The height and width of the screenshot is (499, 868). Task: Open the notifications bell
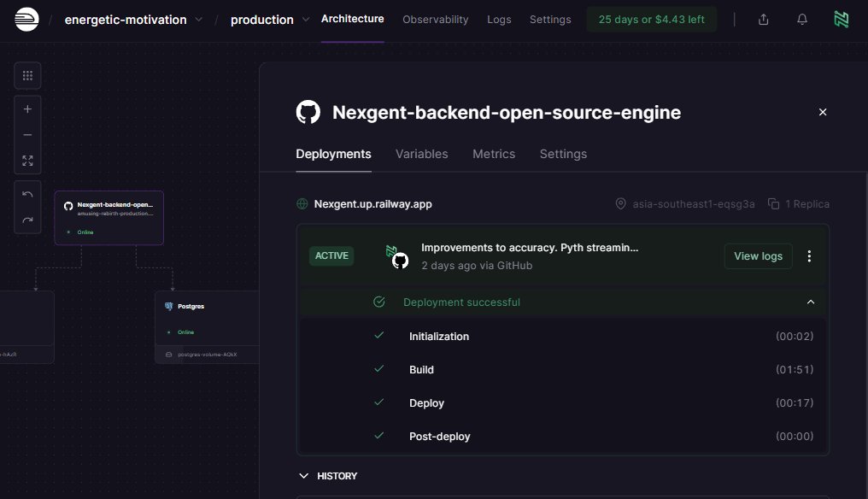pyautogui.click(x=801, y=20)
